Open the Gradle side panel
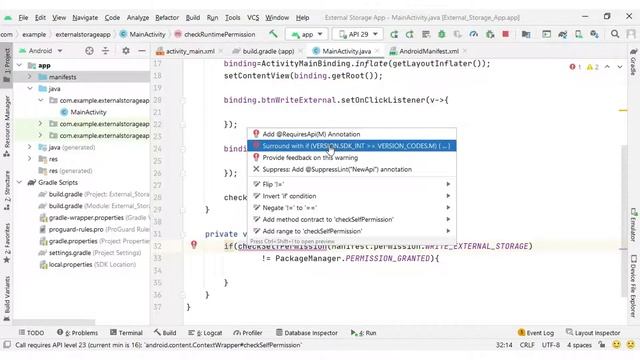The height and width of the screenshot is (360, 640). pyautogui.click(x=633, y=62)
